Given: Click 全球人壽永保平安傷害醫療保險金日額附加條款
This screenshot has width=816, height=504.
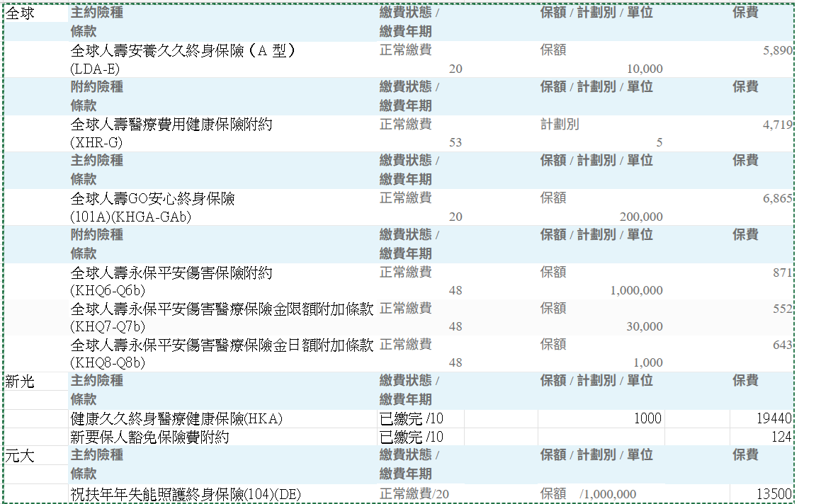Looking at the screenshot, I should click(x=222, y=345).
